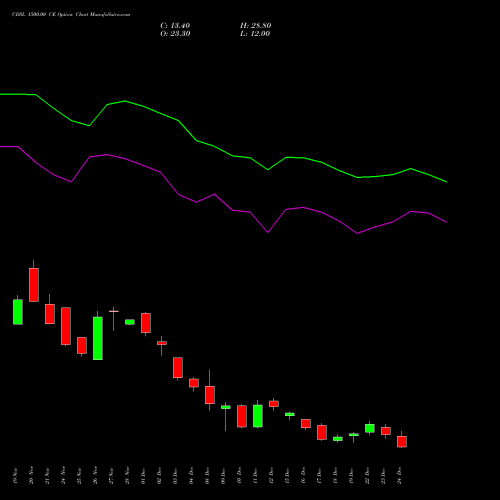
Task: Click the open value O: 23.30
Action: (x=175, y=34)
